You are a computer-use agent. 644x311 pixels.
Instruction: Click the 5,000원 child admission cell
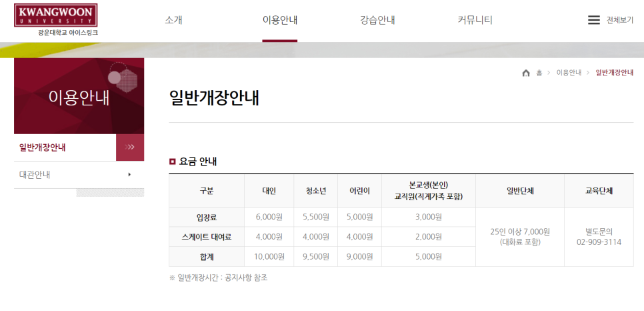(x=360, y=217)
